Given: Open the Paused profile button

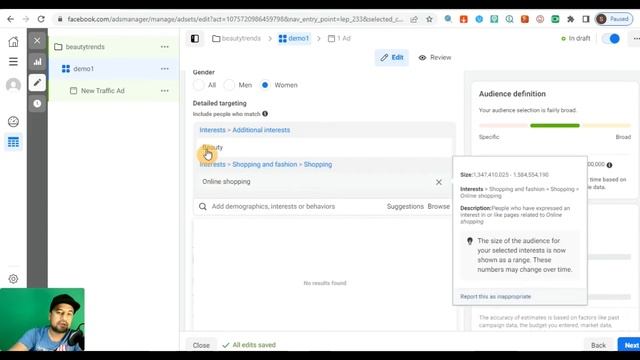Looking at the screenshot, I should [x=614, y=19].
